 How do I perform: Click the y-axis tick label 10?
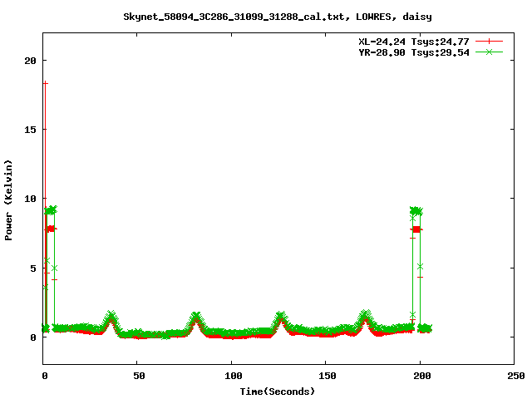[30, 199]
